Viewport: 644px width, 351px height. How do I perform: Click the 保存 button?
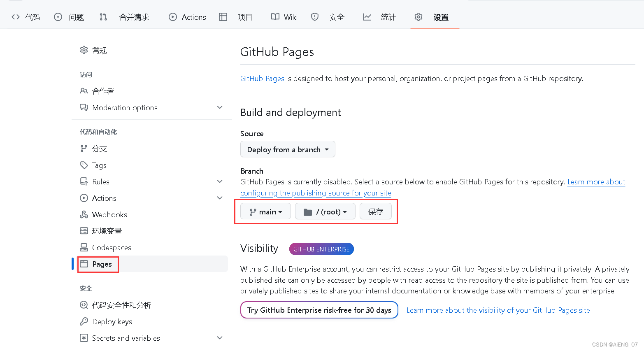[x=376, y=212]
